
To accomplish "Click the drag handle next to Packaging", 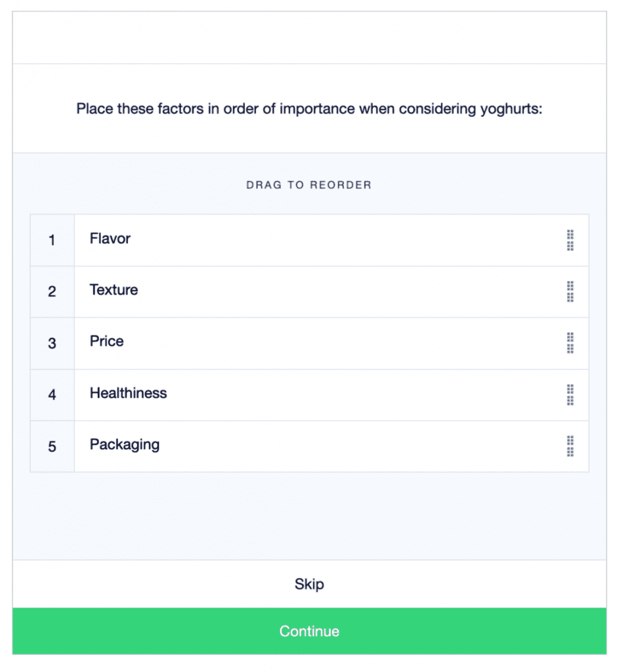I will click(x=570, y=446).
